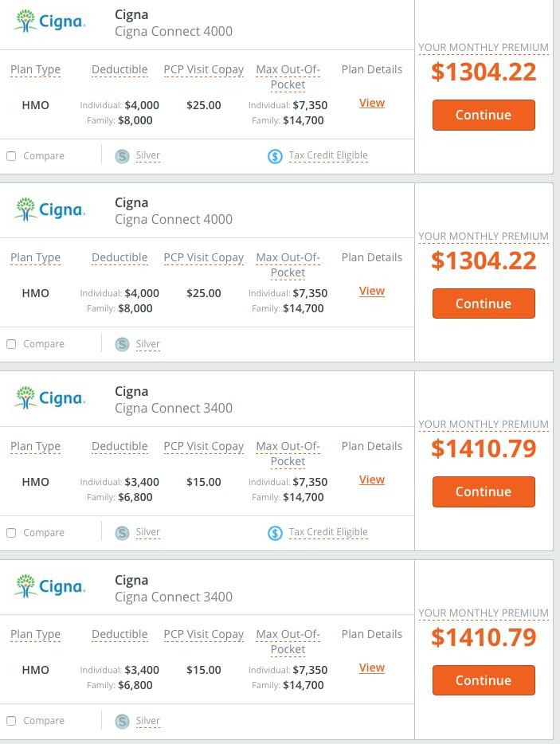Click the Silver medal icon on the tax-credit-eligible Connect 4000 plan
This screenshot has width=560, height=744.
[122, 156]
